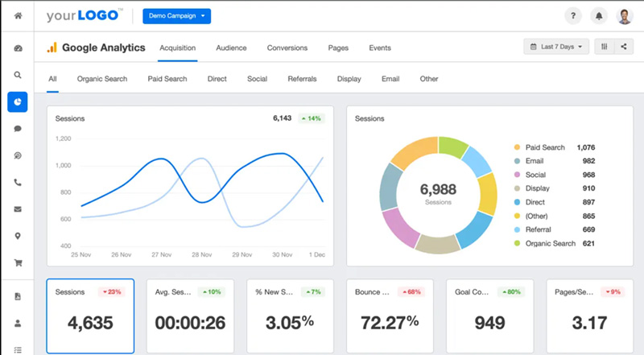This screenshot has width=644, height=355.
Task: Switch to the Conversions tab
Action: (287, 48)
